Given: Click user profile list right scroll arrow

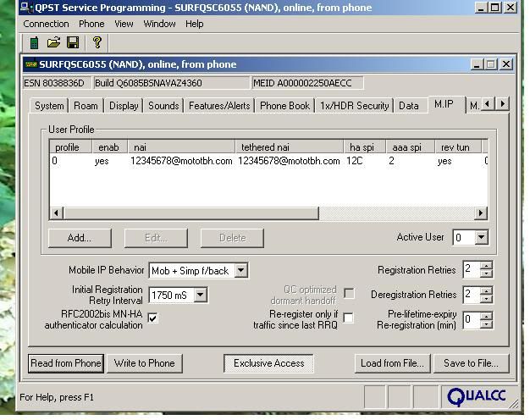Looking at the screenshot, I should click(x=481, y=213).
